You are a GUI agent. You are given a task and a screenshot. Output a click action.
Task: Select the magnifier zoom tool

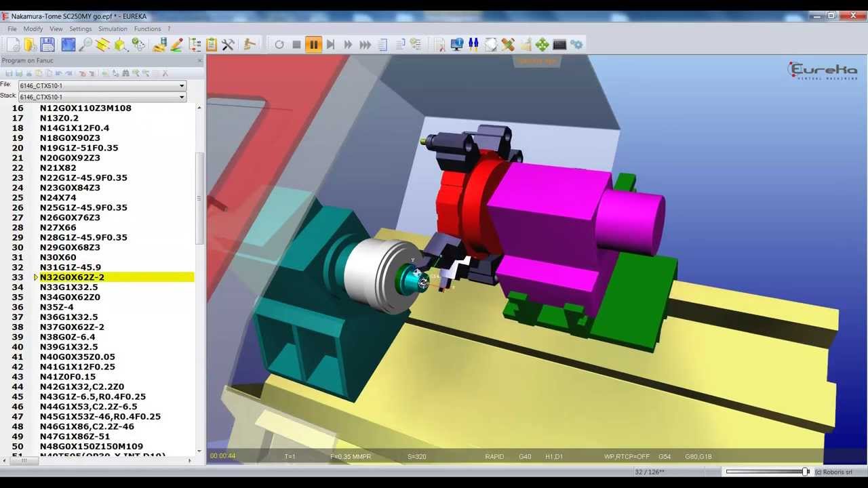[86, 45]
